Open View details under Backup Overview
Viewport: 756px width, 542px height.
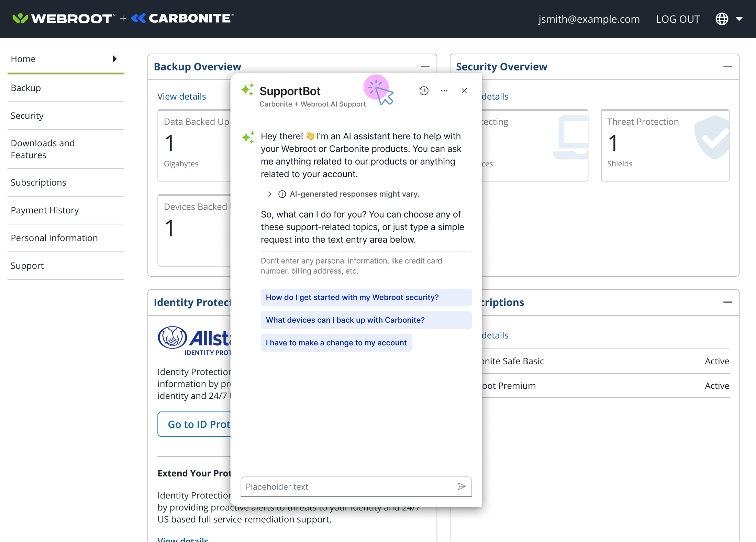pyautogui.click(x=182, y=96)
